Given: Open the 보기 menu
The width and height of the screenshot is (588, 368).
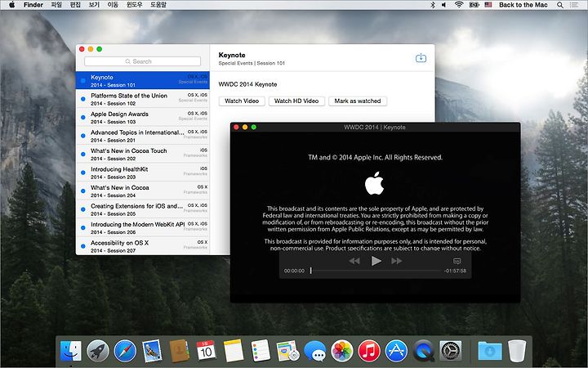Looking at the screenshot, I should [x=94, y=5].
